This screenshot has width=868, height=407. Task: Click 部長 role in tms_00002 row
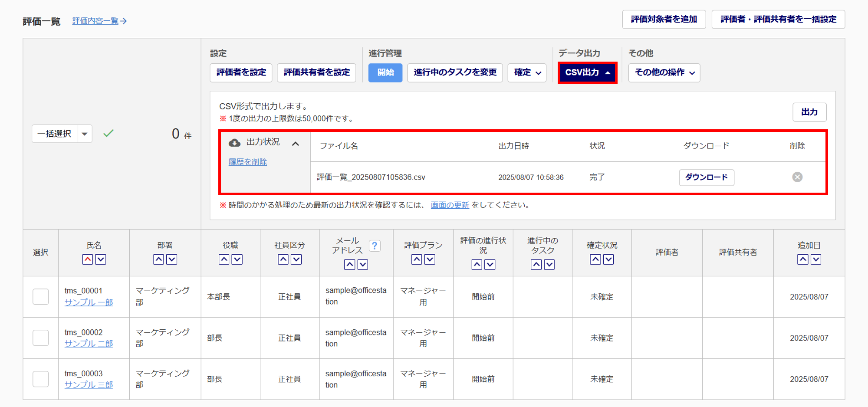(x=215, y=338)
